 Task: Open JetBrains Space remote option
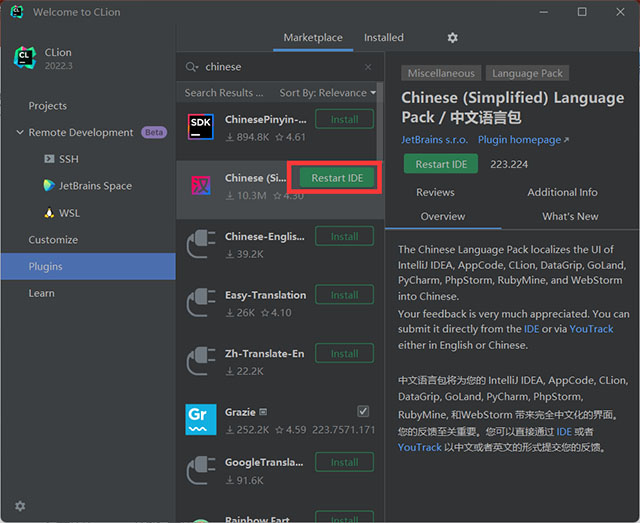94,186
